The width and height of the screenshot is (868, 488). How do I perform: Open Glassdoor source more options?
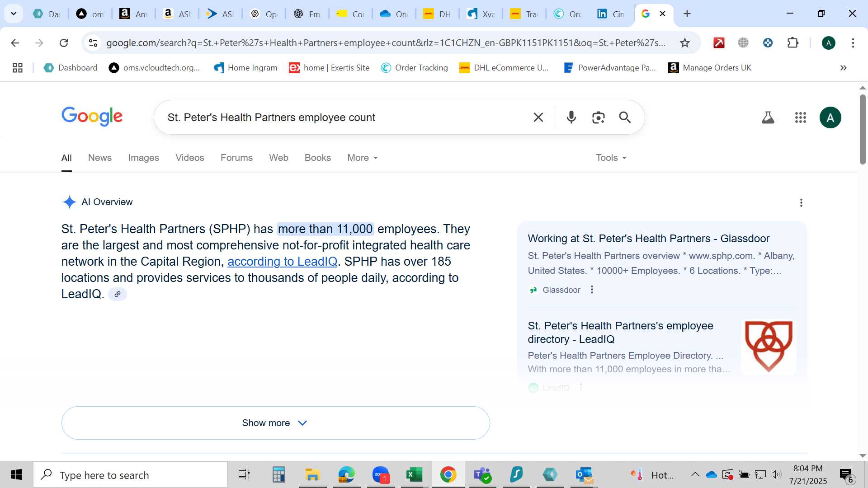pos(592,290)
